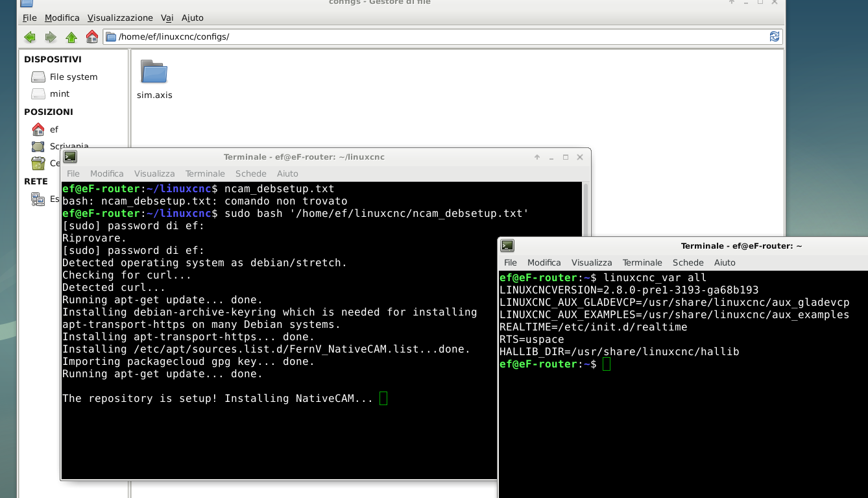Click the LINUXCNCVERSION=2.8.0-pre1 output line
Screen dimensions: 868x498
(x=629, y=290)
